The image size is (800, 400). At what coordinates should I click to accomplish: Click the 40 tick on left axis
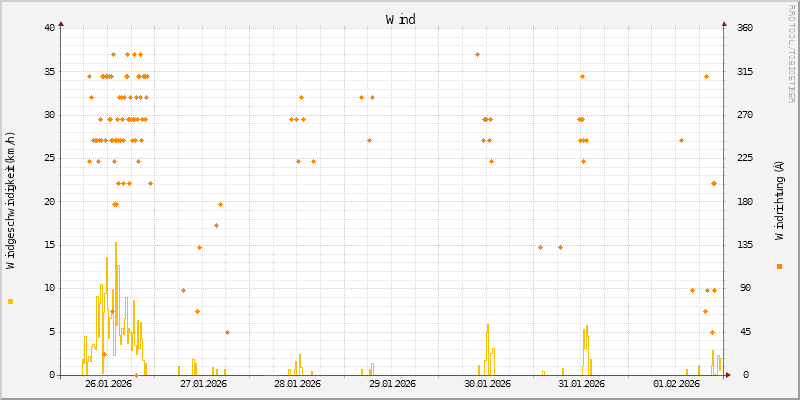49,27
